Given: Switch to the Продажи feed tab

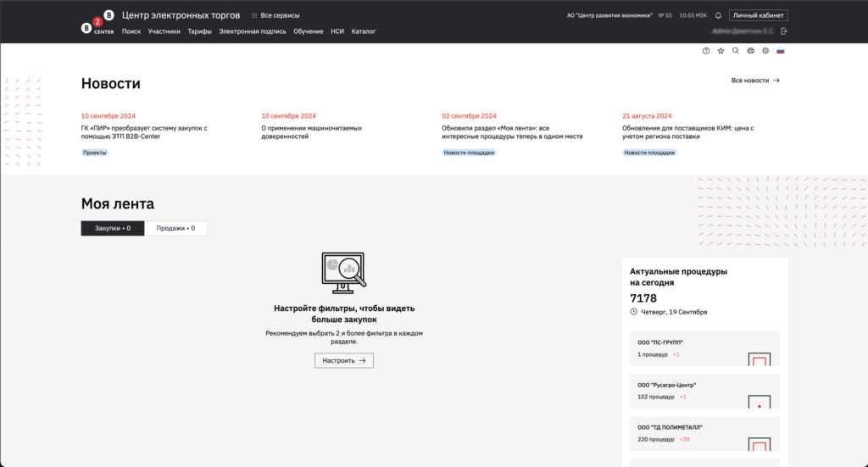Looking at the screenshot, I should click(x=175, y=228).
